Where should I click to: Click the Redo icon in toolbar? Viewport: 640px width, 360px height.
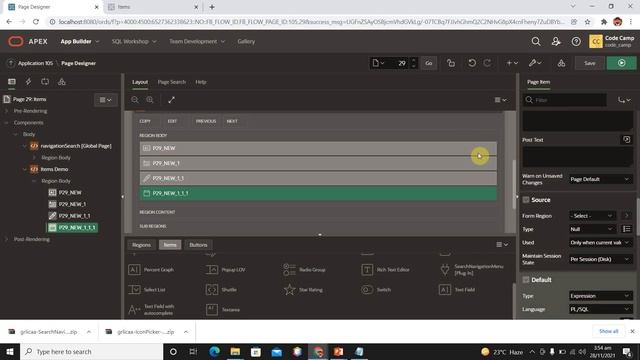click(x=487, y=63)
